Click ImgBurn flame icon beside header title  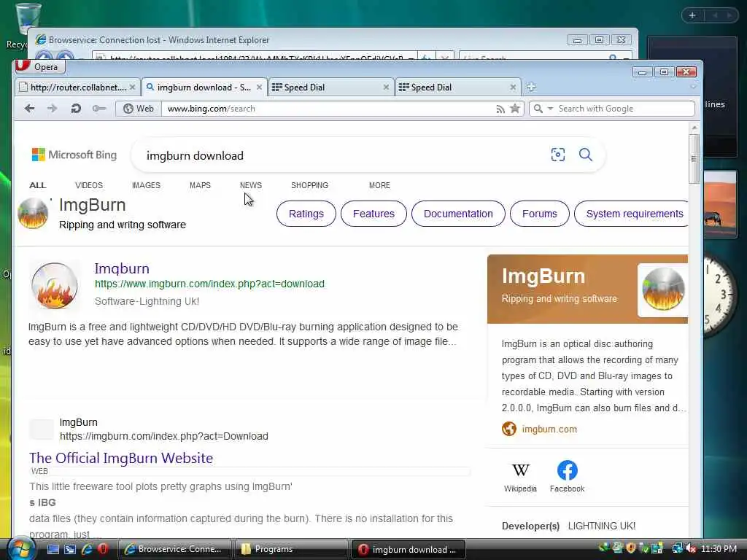coord(33,214)
